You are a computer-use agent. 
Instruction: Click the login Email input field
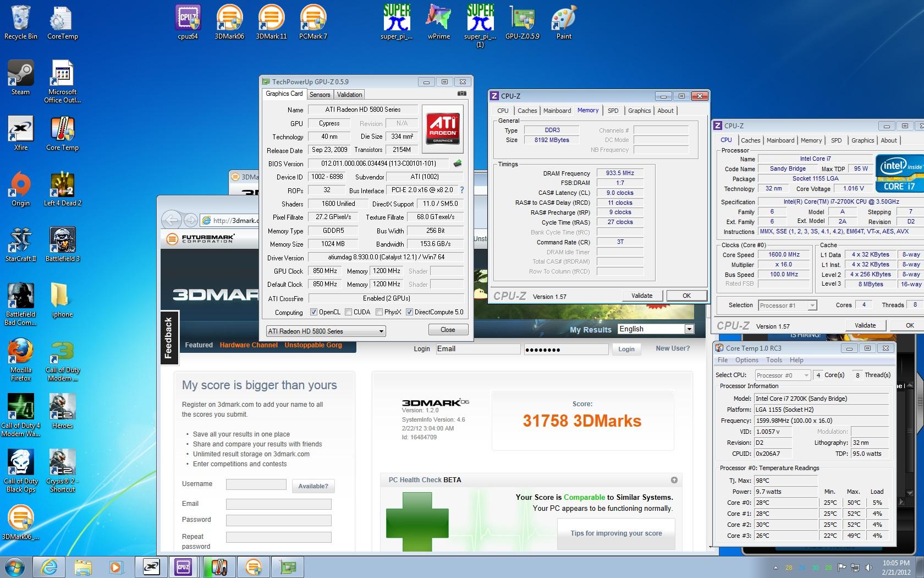478,349
